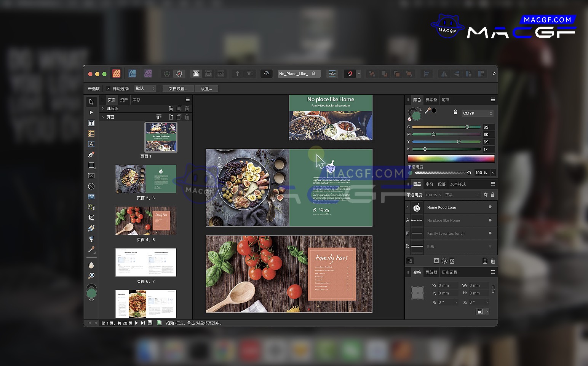Toggle visibility of Home Food Logo layer
Viewport: 588px width, 366px height.
pyautogui.click(x=490, y=207)
